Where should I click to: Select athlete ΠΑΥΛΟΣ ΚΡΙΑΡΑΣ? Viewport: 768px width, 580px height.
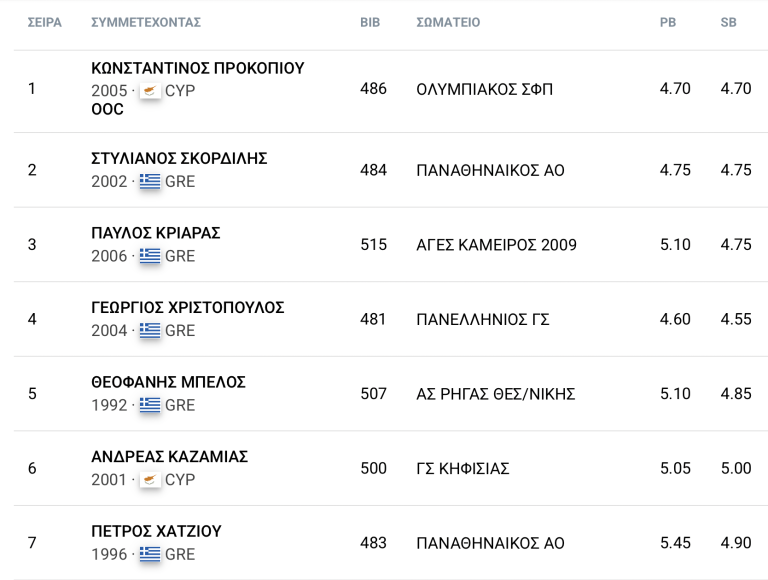click(155, 233)
